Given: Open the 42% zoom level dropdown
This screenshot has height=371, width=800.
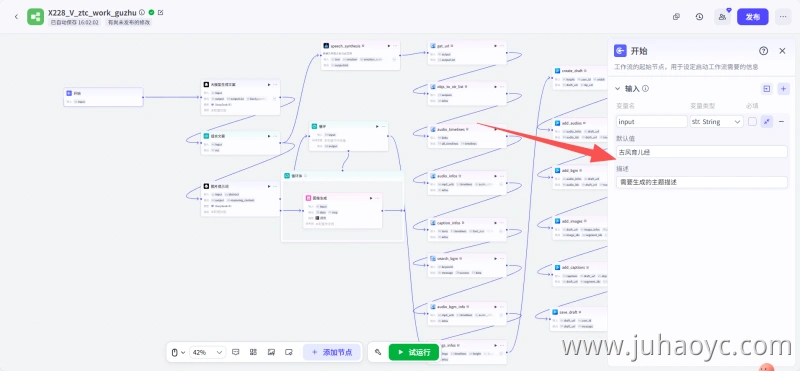Looking at the screenshot, I should pos(207,352).
